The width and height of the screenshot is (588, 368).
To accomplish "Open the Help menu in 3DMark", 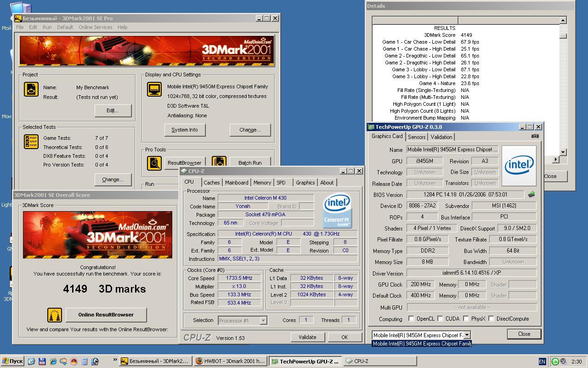I will click(x=122, y=27).
